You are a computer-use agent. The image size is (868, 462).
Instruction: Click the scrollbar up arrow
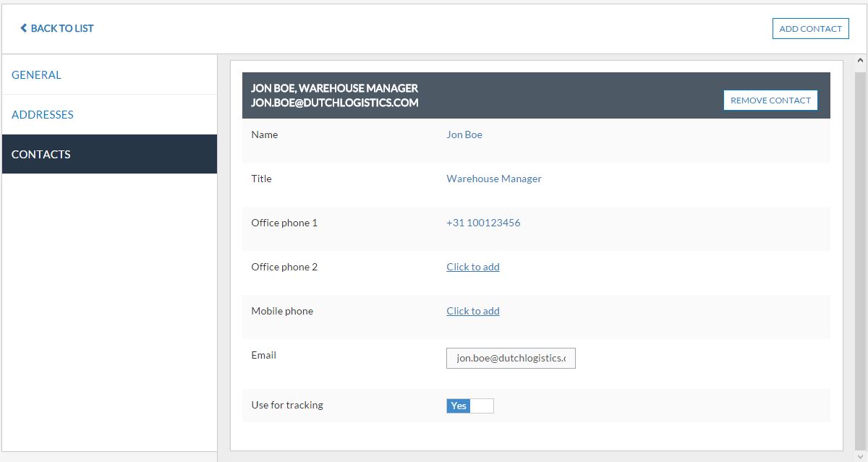tap(860, 61)
